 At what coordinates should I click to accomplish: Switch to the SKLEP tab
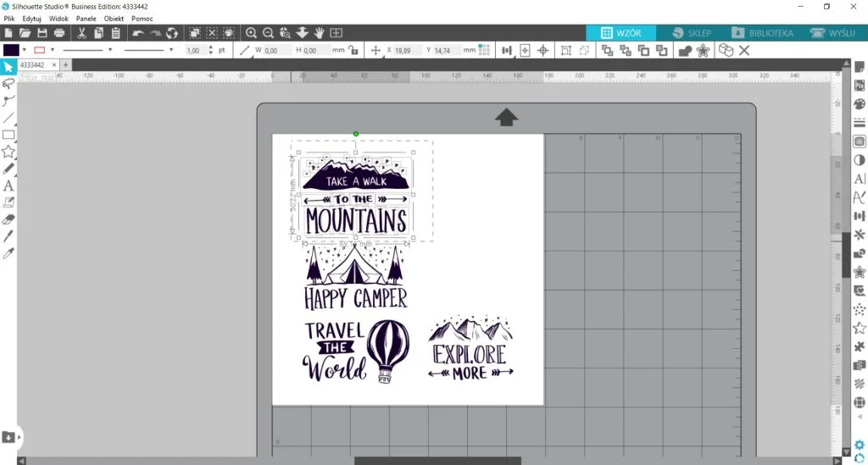pos(692,33)
